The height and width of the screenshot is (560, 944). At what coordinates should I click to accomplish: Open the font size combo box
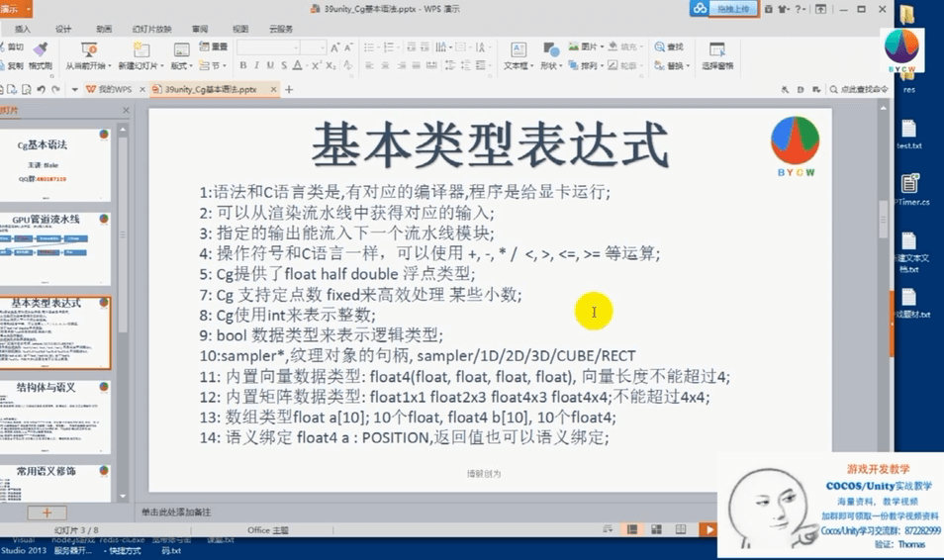313,47
